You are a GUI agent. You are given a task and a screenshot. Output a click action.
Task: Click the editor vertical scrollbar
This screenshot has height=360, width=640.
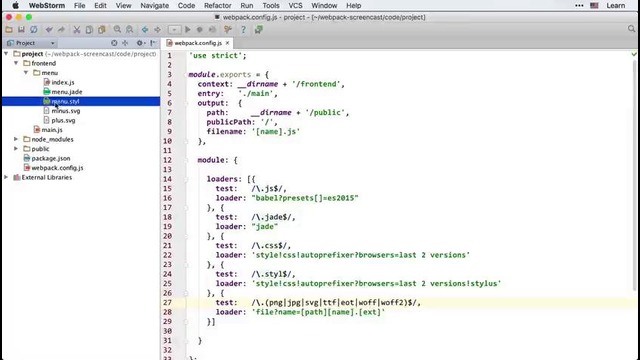pyautogui.click(x=635, y=176)
